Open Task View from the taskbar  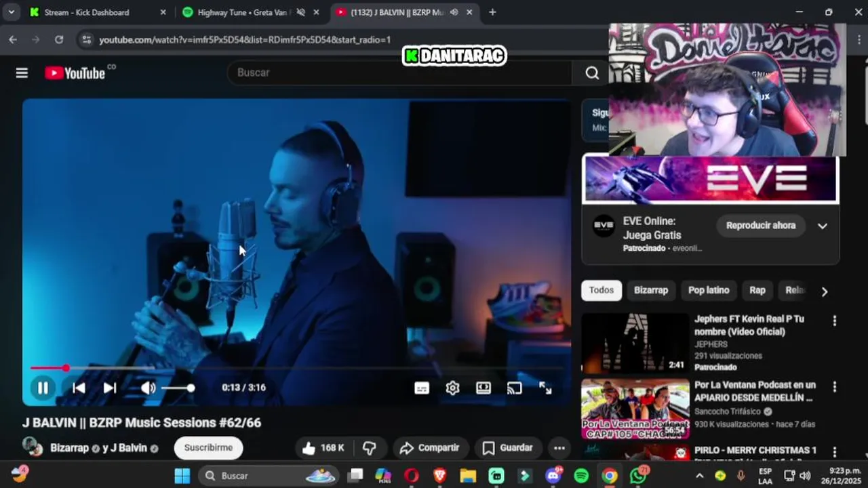355,476
